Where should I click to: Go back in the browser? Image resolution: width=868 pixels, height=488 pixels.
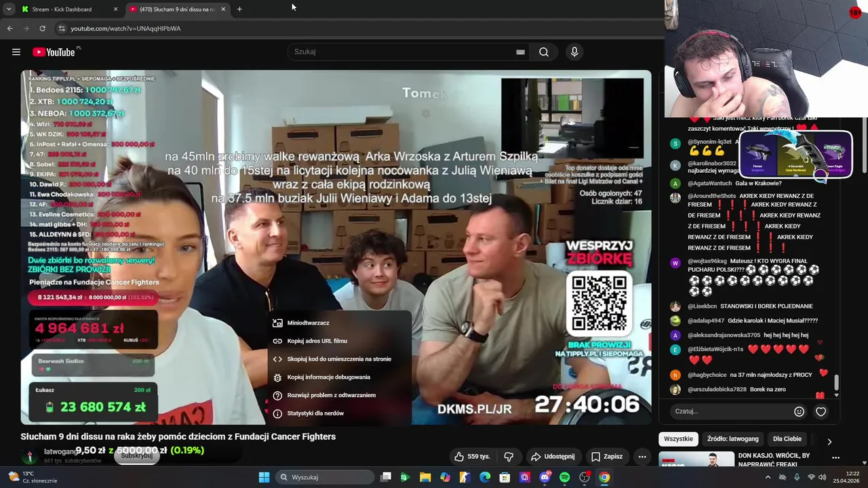(x=10, y=28)
